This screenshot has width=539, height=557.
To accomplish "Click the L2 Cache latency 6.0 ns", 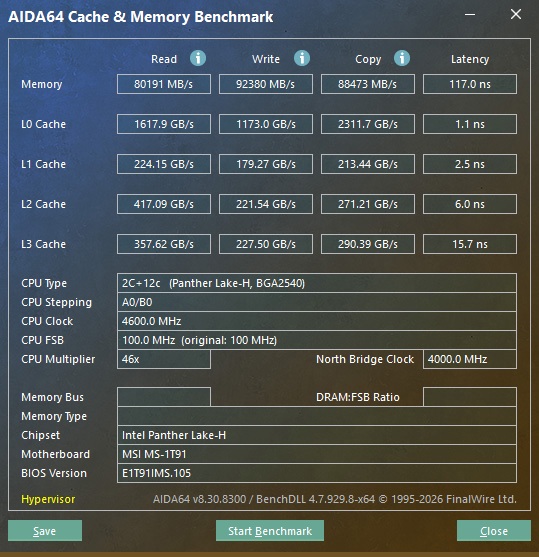I will [470, 204].
